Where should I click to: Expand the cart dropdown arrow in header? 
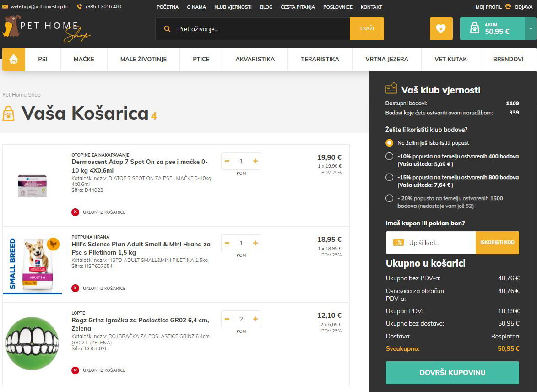point(531,29)
